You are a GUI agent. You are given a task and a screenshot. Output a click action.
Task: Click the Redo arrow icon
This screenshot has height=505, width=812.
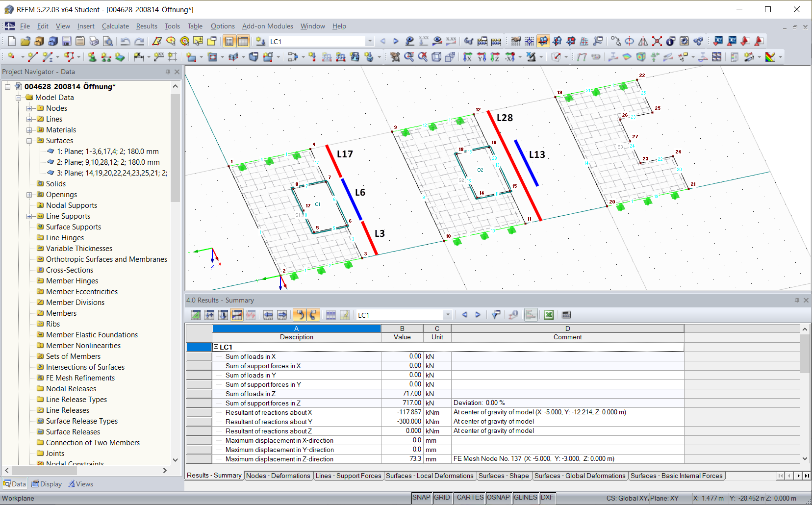coord(139,41)
